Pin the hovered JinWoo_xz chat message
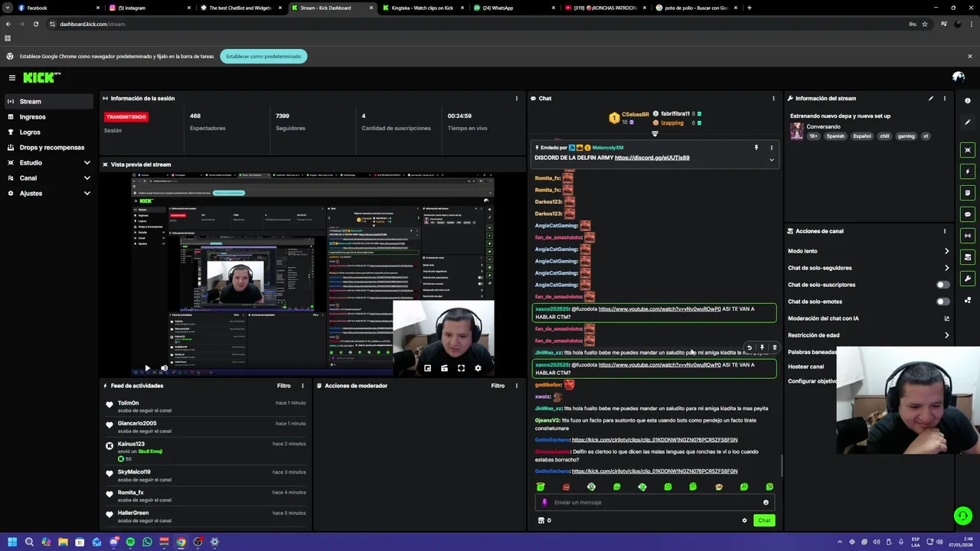 click(762, 347)
